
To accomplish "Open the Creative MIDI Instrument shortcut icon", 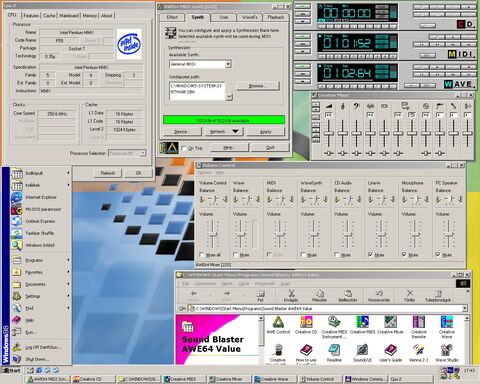I will pos(334,322).
